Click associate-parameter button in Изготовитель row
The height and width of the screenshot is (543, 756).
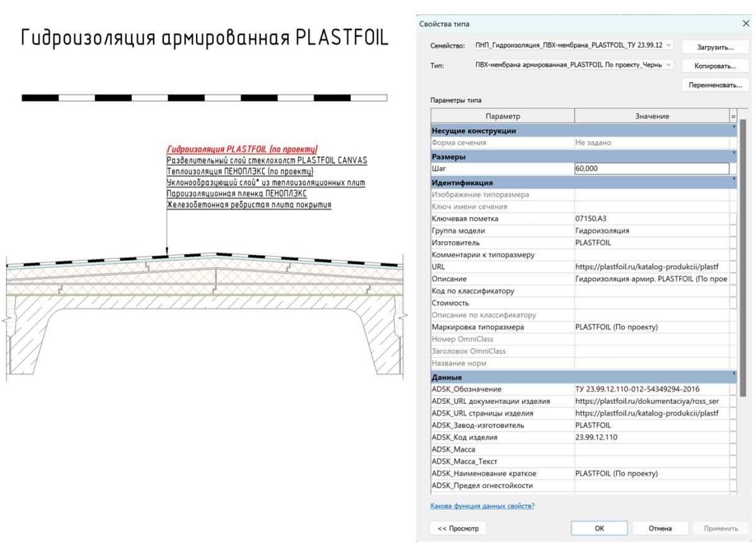coord(733,243)
